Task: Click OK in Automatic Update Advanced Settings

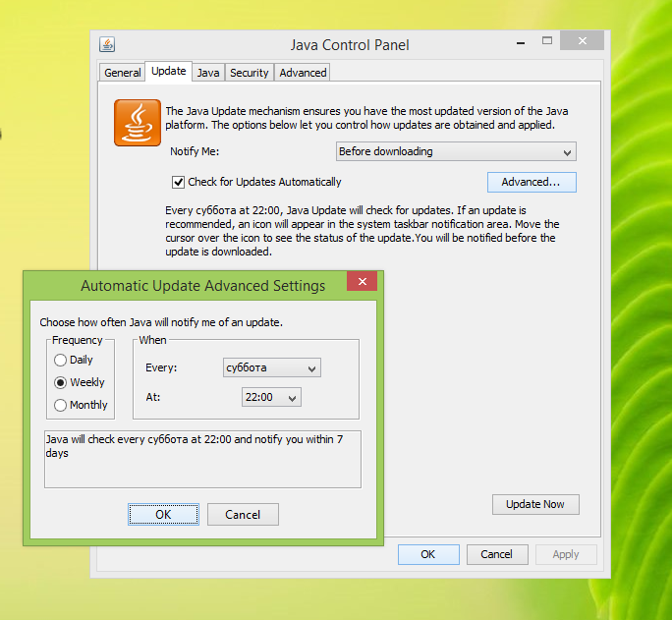Action: tap(163, 514)
